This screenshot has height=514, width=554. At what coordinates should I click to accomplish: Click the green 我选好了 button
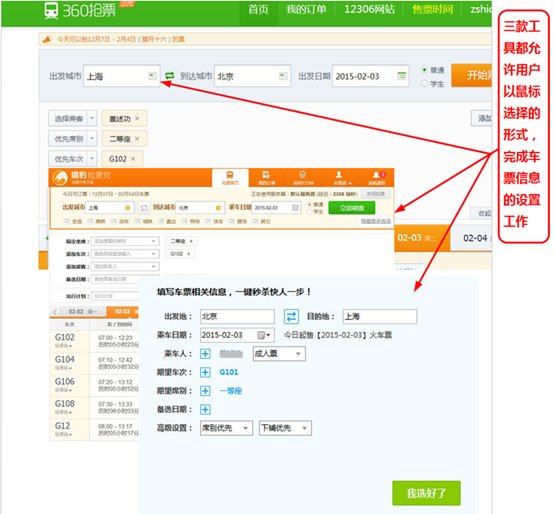click(x=426, y=493)
